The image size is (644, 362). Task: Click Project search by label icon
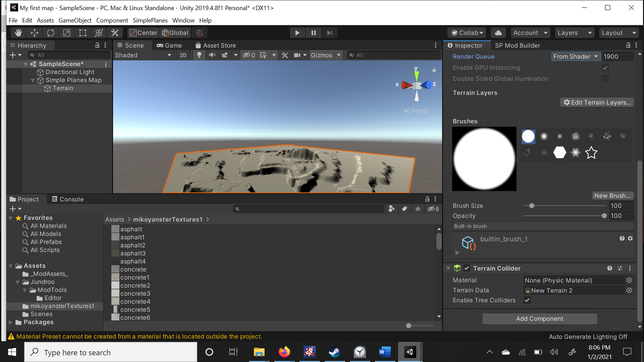click(x=405, y=209)
